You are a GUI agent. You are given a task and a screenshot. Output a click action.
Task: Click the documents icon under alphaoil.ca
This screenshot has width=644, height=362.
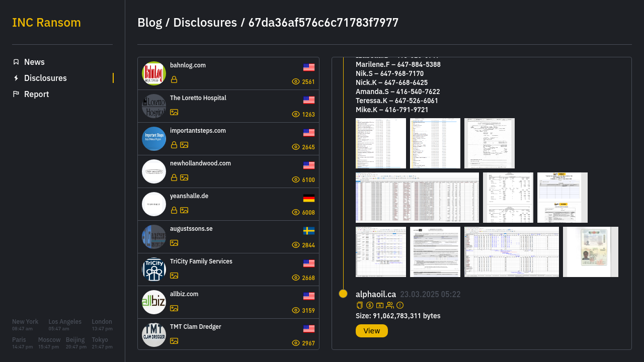360,305
